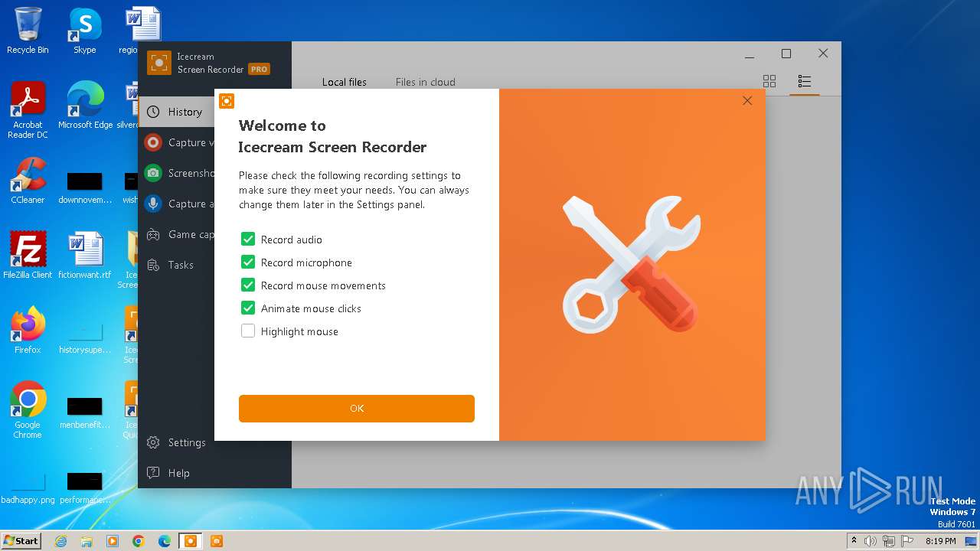The width and height of the screenshot is (980, 551).
Task: Enable the Highlight mouse checkbox
Action: tap(248, 331)
